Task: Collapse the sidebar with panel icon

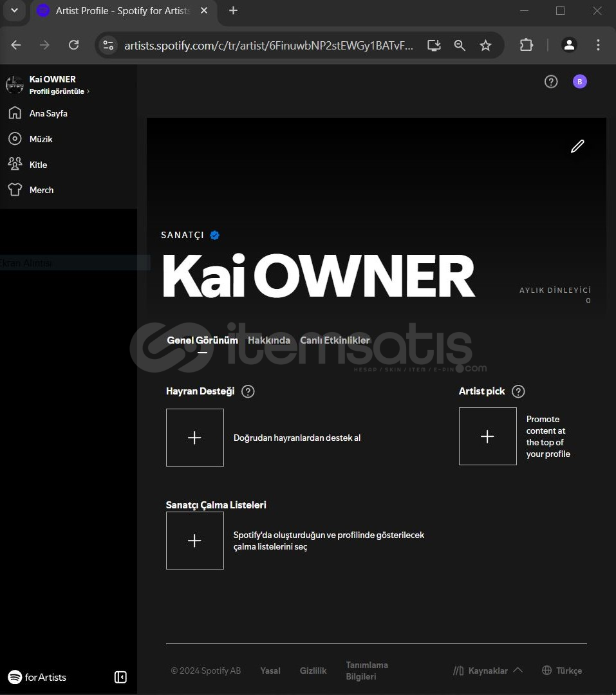Action: click(120, 677)
